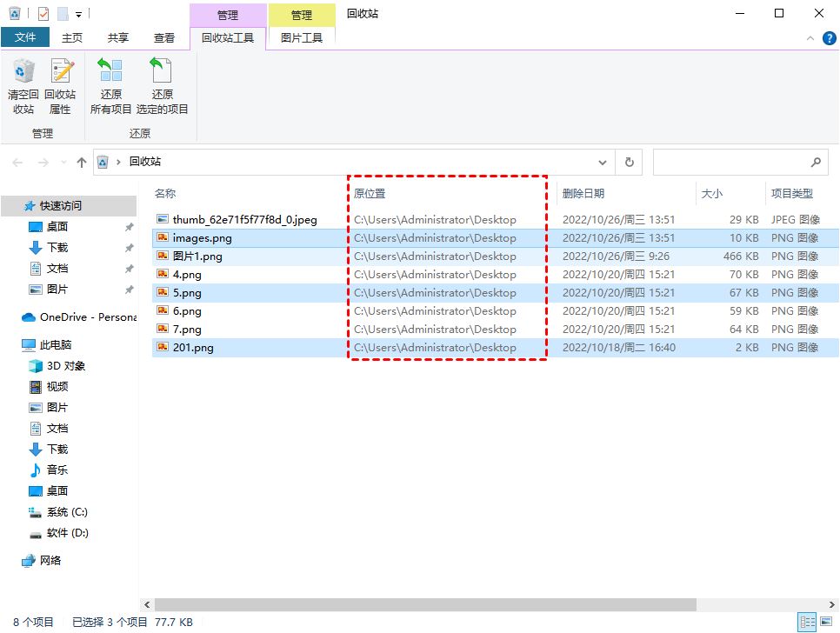Switch to the 查看 (View) tab
840x633 pixels.
pos(163,37)
